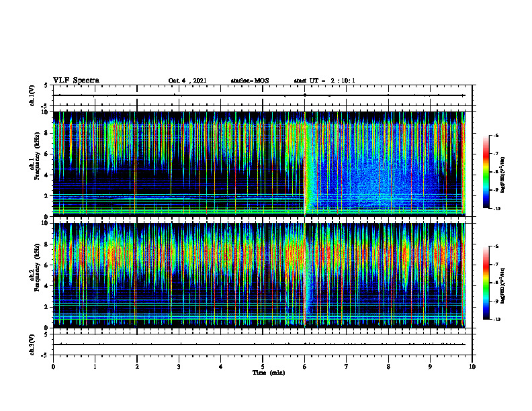This screenshot has height=411, width=532.
Task: Click time axis tick label "4"
Action: 221,367
